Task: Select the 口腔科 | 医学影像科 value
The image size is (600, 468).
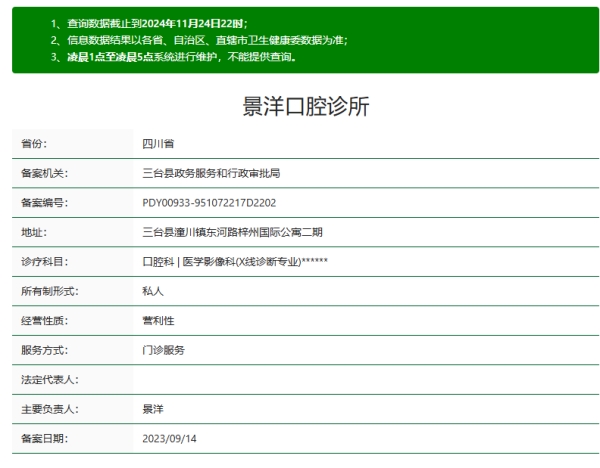Action: click(x=235, y=262)
